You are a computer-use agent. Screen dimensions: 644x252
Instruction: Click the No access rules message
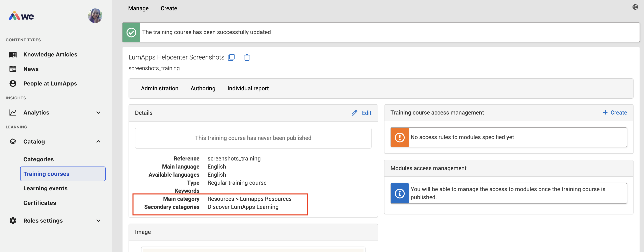point(462,137)
